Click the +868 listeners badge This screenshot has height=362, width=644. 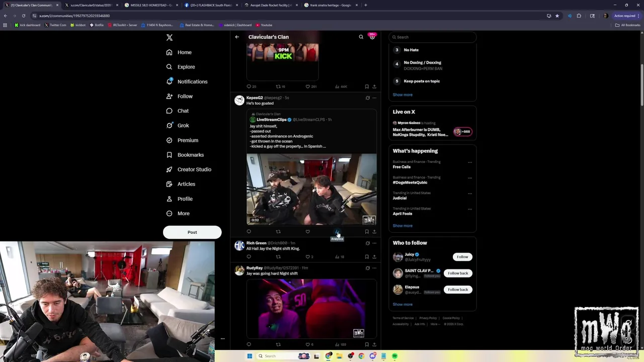[462, 132]
